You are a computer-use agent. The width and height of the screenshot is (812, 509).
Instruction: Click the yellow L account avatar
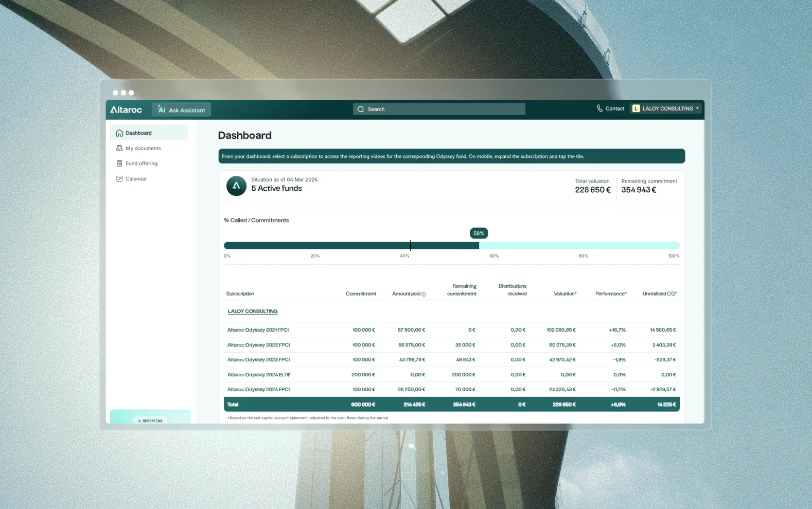point(636,108)
